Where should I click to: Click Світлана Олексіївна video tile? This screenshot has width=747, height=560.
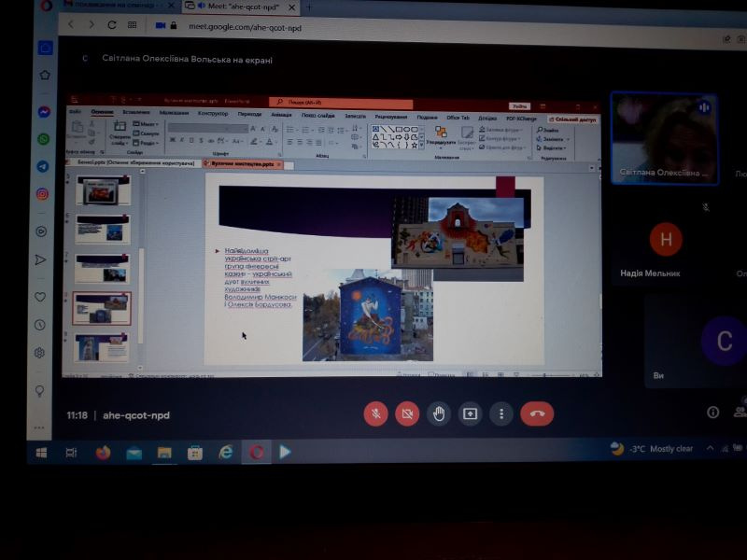[665, 138]
